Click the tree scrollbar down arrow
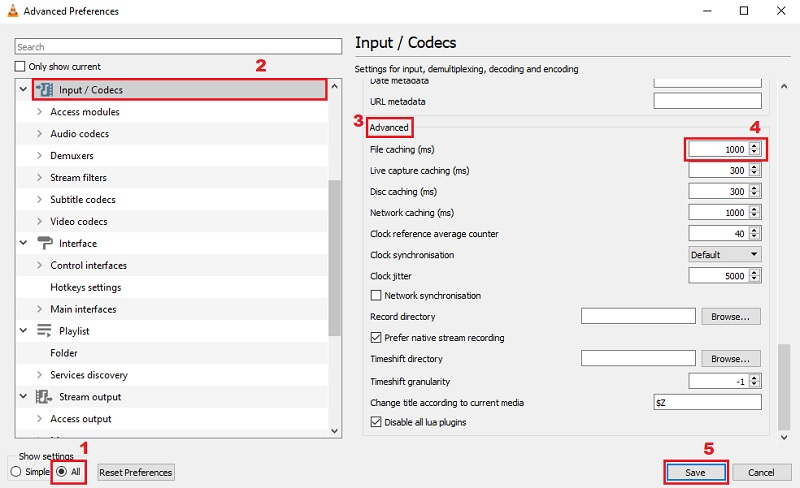800x488 pixels. 334,431
